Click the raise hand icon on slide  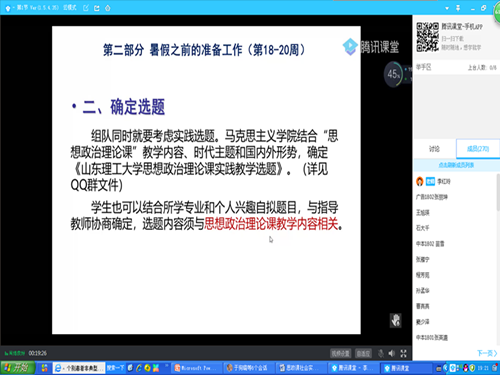(x=396, y=320)
